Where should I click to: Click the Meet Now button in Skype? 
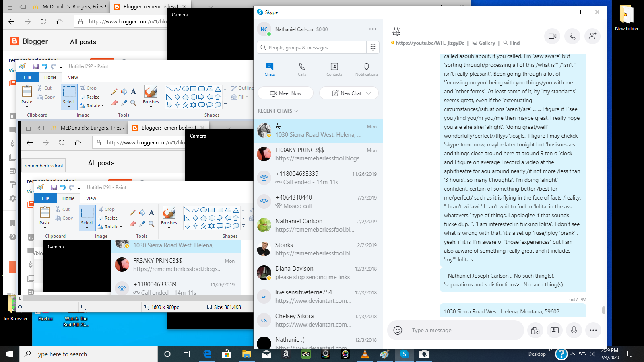(x=285, y=93)
